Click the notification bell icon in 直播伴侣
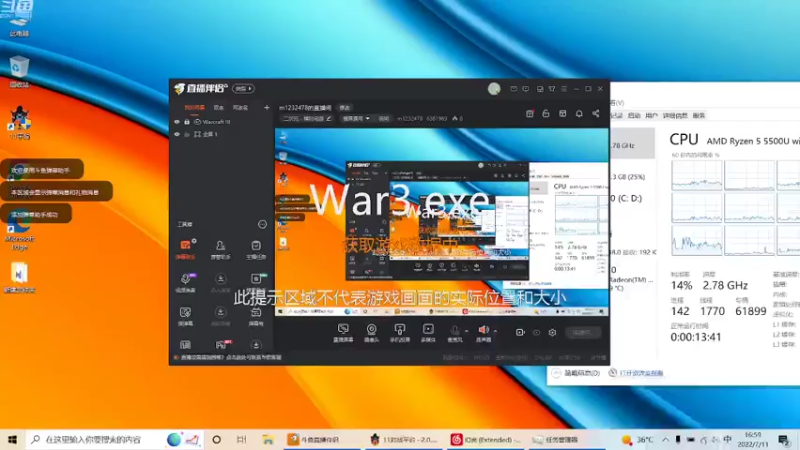Screen dimensions: 800x450 [x=579, y=113]
